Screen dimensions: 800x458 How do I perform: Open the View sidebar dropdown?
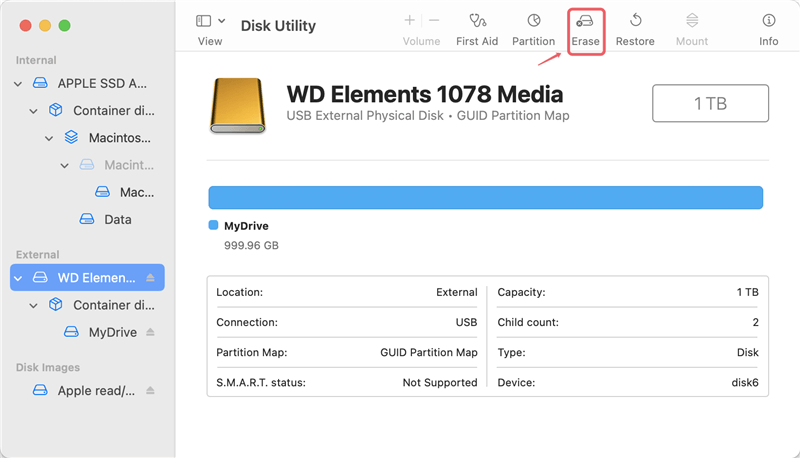point(210,21)
